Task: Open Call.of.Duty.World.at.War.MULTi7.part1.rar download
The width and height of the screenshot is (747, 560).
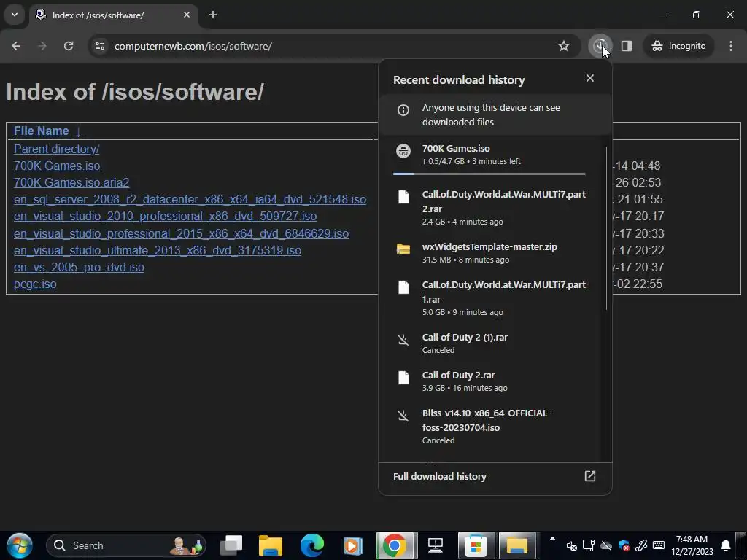Action: tap(493, 298)
